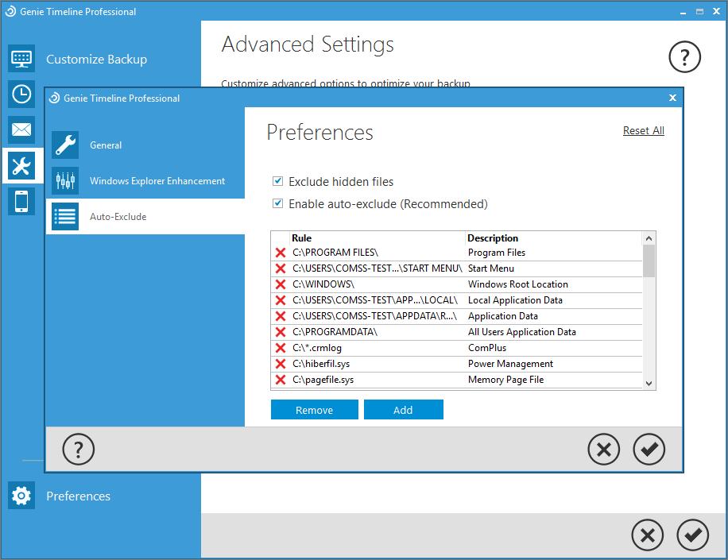Select the C:\hiberfil.sys rule row

coord(378,364)
